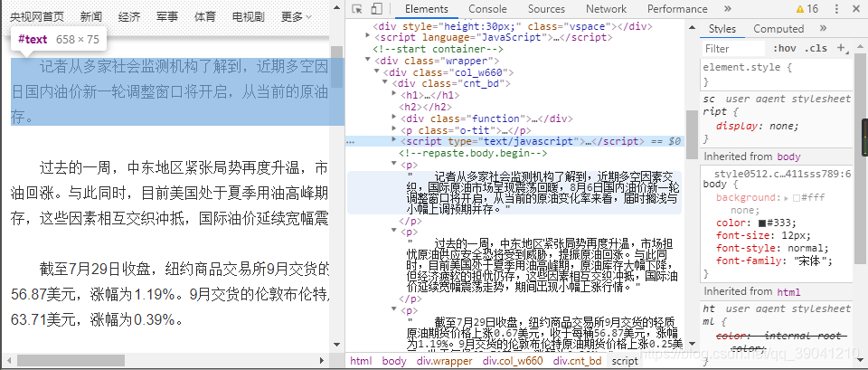868x370 pixels.
Task: Toggle the device toolbar icon
Action: coord(377,9)
